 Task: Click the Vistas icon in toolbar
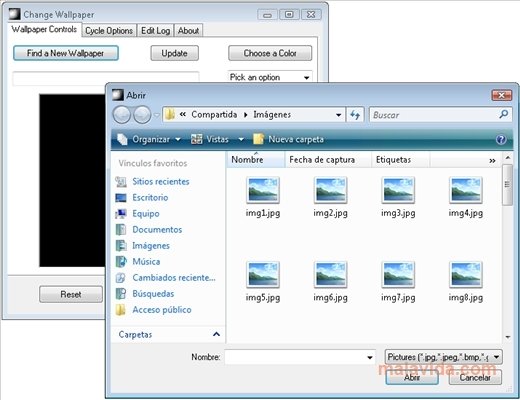point(196,139)
